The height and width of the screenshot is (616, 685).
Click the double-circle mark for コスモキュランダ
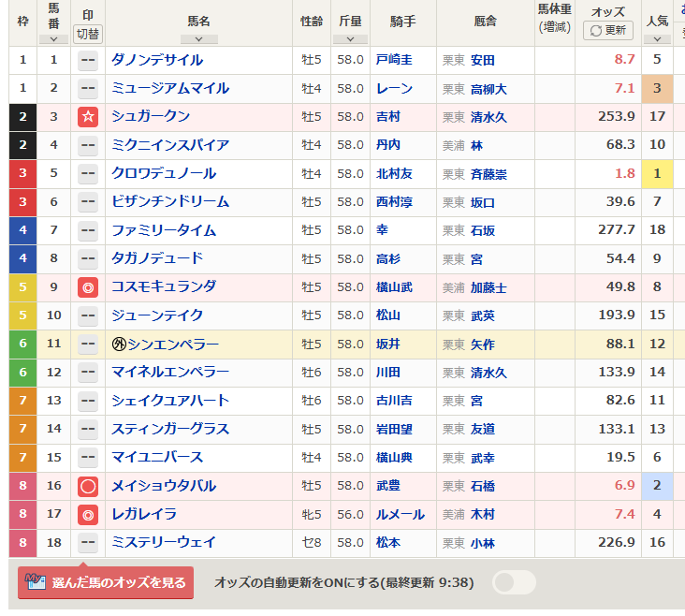pos(88,287)
